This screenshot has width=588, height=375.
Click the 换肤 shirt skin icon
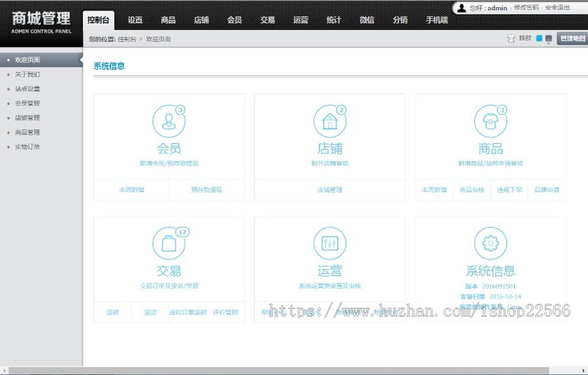(512, 39)
